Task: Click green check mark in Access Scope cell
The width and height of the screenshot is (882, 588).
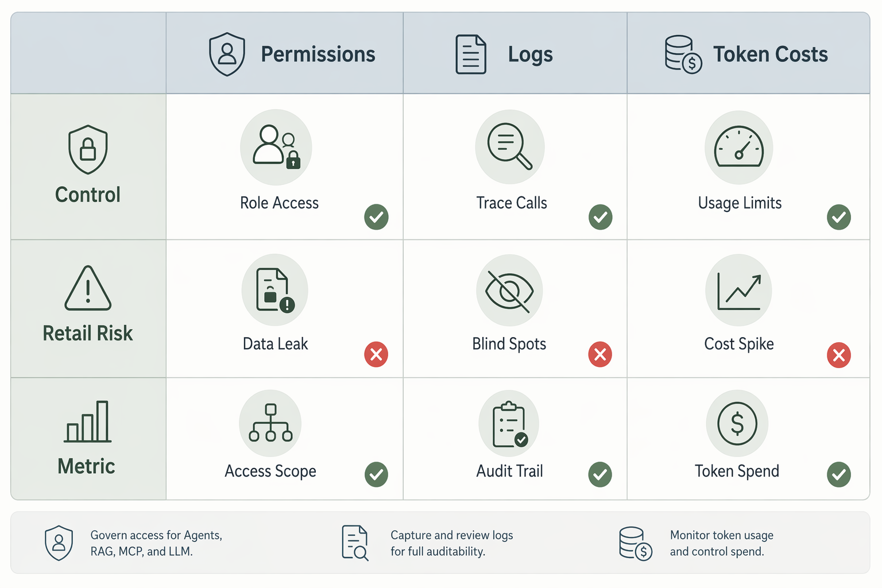Action: click(x=377, y=474)
